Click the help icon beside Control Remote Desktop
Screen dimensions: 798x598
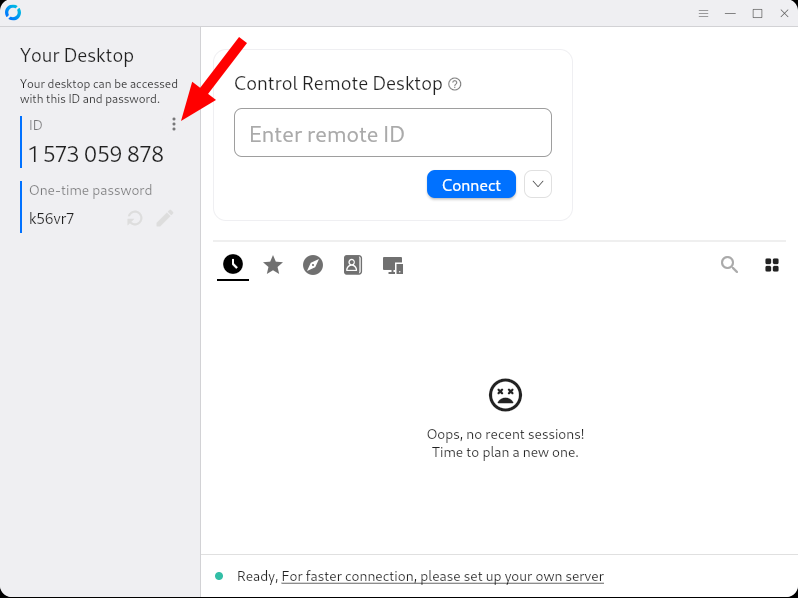click(x=454, y=84)
